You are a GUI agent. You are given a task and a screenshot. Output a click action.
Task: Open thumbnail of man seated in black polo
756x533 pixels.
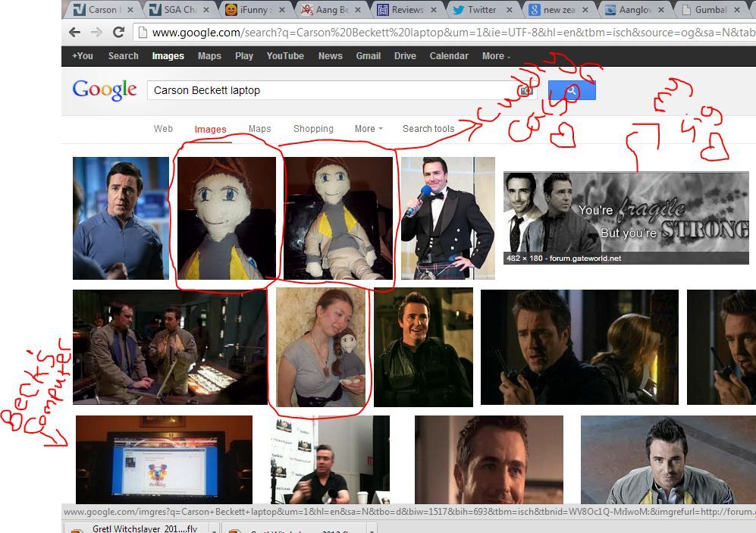click(329, 459)
